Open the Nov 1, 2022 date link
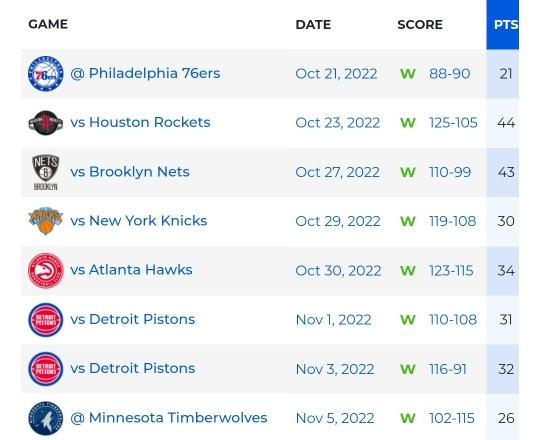Viewport: 540px width, 440px height. [x=333, y=320]
